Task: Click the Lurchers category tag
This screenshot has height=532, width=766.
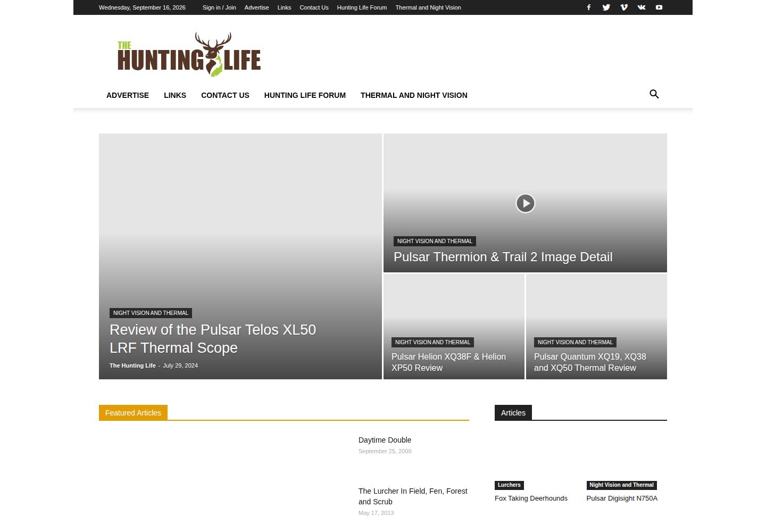Action: (509, 485)
